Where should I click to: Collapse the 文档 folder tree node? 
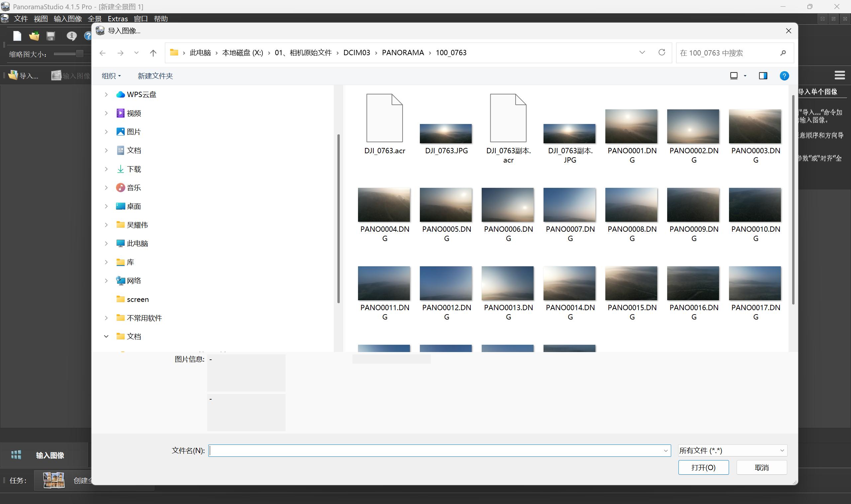[x=106, y=336]
